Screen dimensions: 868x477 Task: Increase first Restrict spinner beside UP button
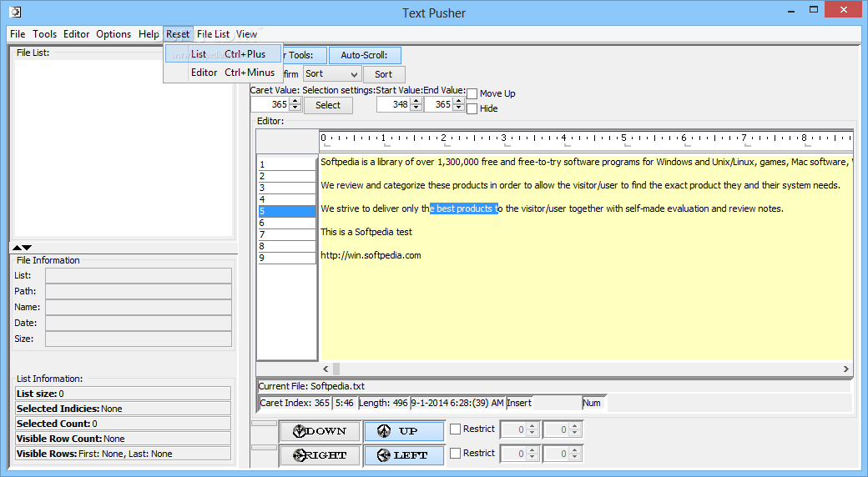pos(532,426)
